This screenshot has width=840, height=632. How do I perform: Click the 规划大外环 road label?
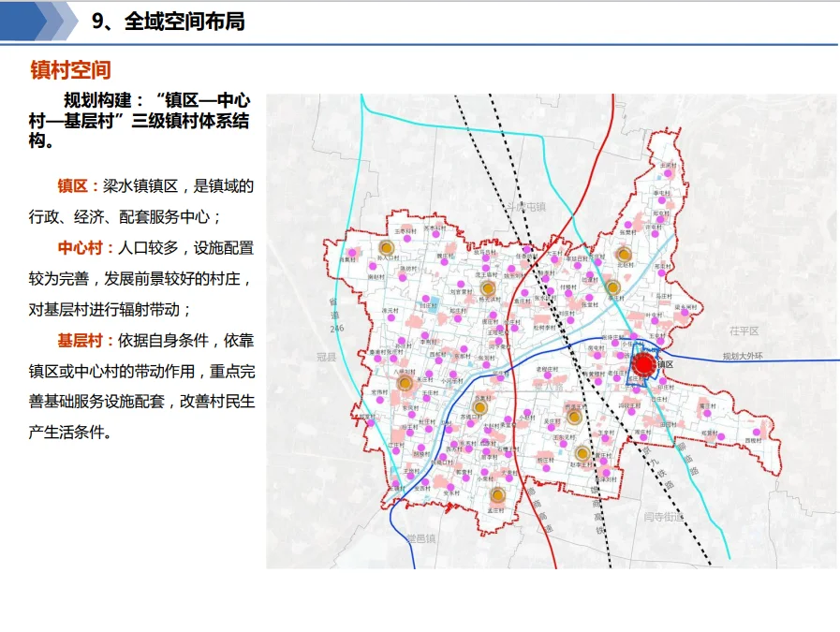coord(743,356)
